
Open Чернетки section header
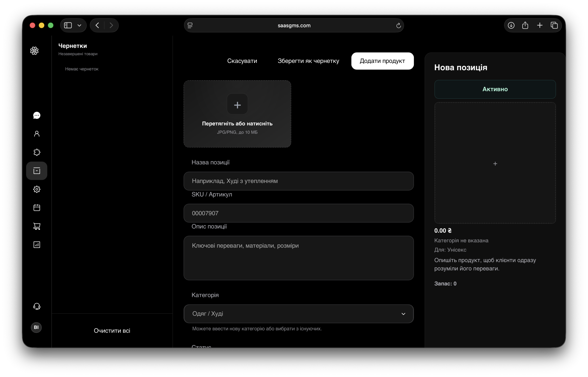[72, 46]
